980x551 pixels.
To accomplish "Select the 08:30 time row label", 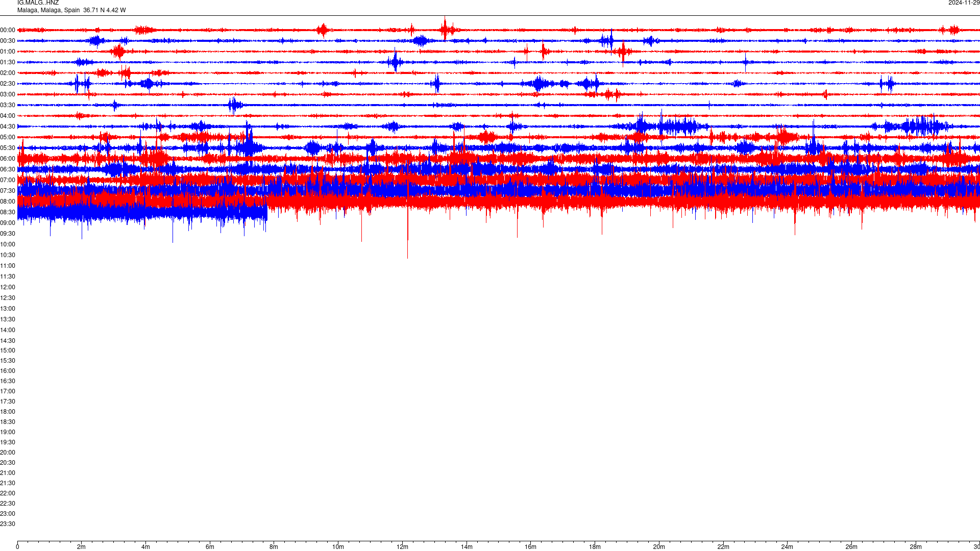I will pos(8,212).
